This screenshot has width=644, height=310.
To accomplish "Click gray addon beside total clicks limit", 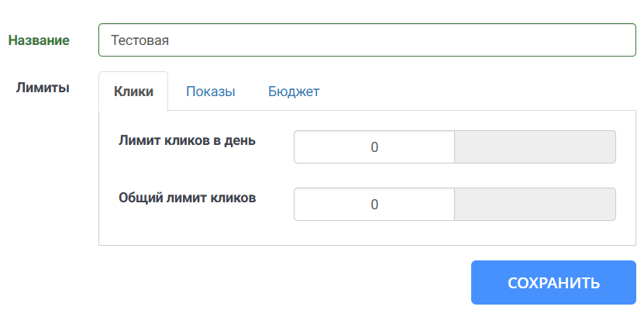I will point(535,205).
